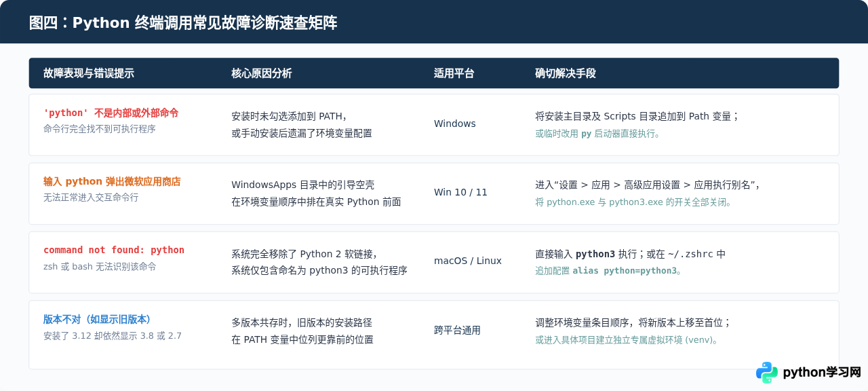Click the 'Win 10 / 11' platform cell
Screen dimensions: 868x391
coord(460,192)
